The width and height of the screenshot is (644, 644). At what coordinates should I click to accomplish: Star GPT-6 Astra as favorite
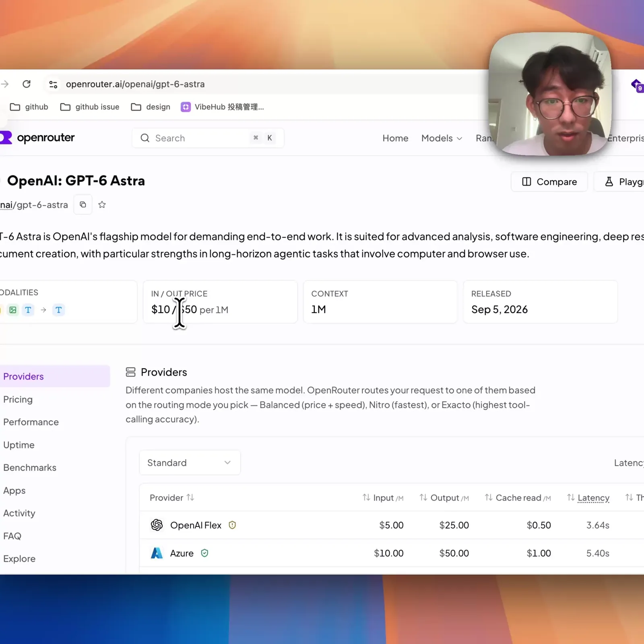click(102, 204)
